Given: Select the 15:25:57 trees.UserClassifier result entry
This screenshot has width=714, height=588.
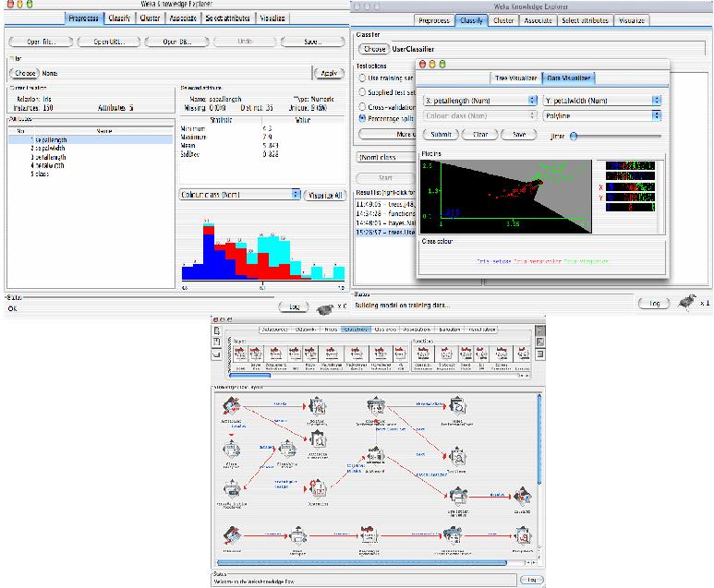Looking at the screenshot, I should tap(385, 232).
